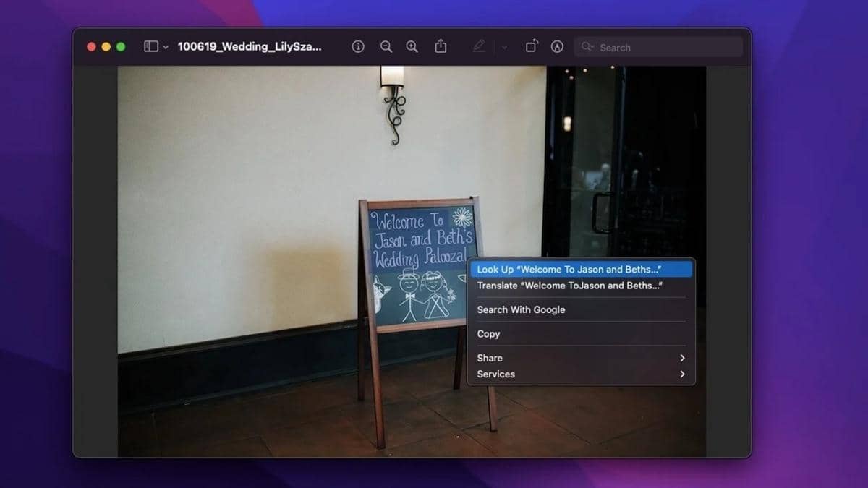868x488 pixels.
Task: Click the window title 100619_Wedding_LilySza…
Action: click(250, 47)
